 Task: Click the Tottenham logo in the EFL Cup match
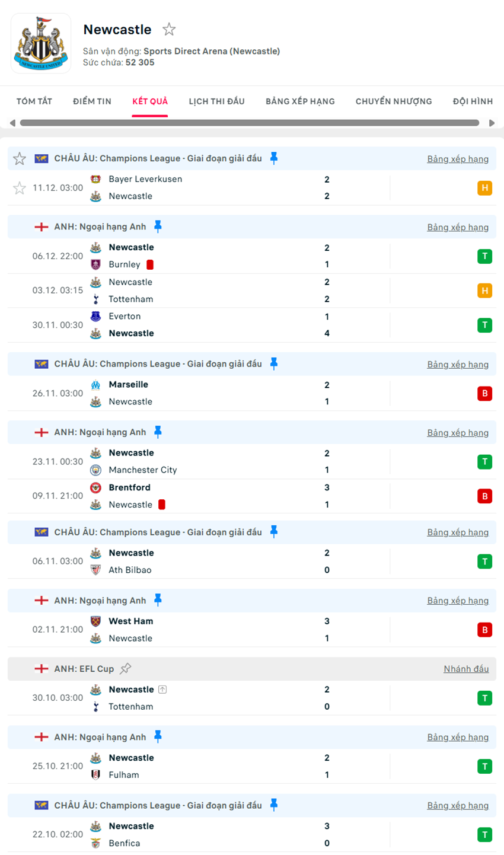[95, 707]
